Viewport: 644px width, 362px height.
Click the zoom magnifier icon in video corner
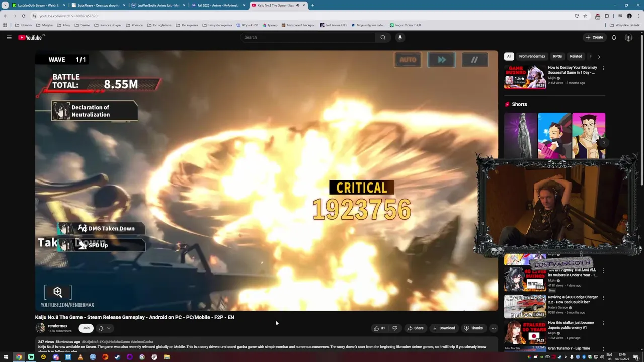[58, 292]
